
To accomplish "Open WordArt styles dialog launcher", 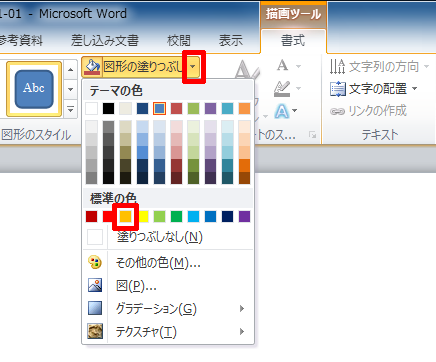I will (x=312, y=135).
